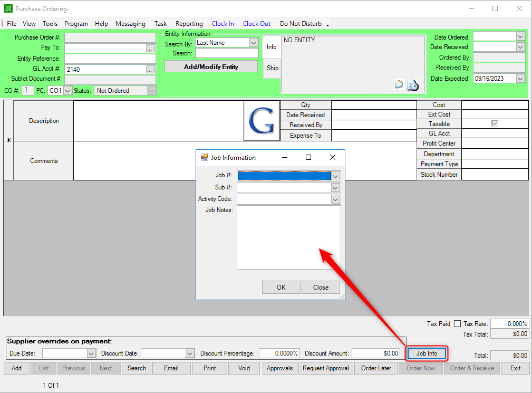Viewport: 532px width, 393px height.
Task: Open the Tools menu
Action: point(50,24)
